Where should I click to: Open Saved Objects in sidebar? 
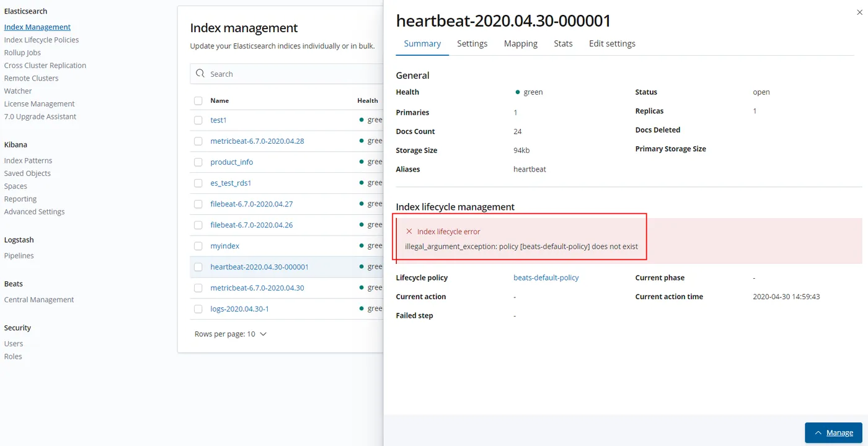click(x=27, y=173)
